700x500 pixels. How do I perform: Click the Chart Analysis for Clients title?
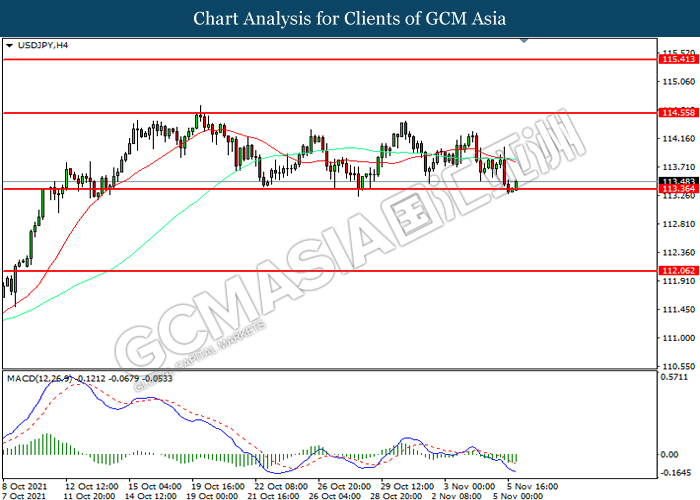(x=350, y=19)
